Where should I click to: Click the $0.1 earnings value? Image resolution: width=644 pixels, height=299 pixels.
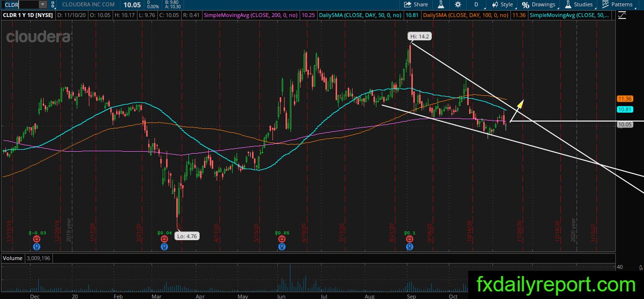410,233
